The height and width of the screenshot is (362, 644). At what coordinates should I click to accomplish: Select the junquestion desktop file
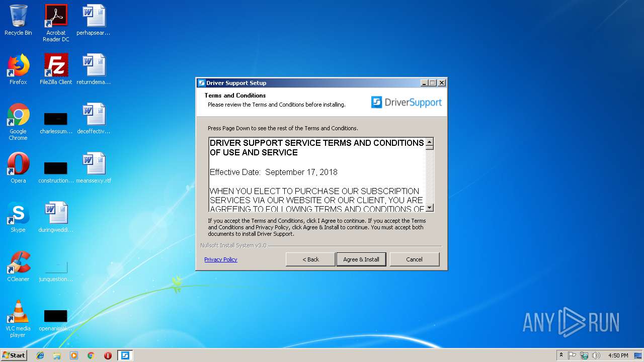[x=56, y=271]
